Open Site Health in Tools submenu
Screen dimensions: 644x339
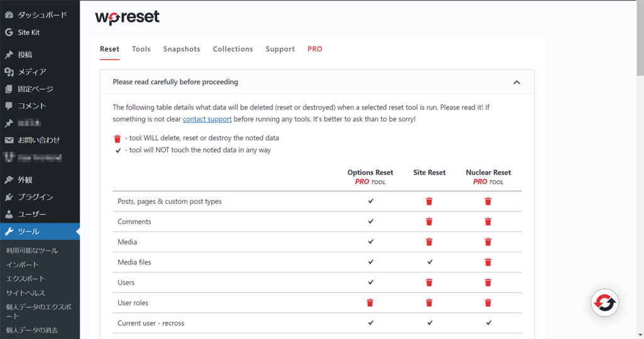coord(25,292)
